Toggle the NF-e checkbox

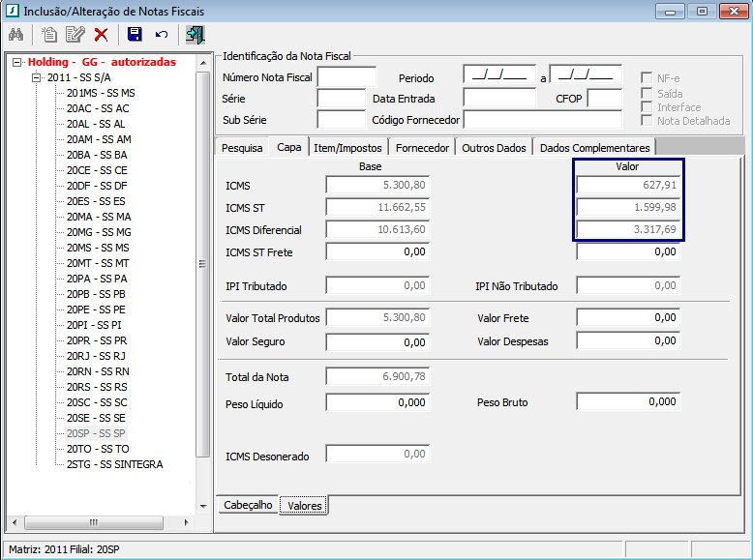648,77
